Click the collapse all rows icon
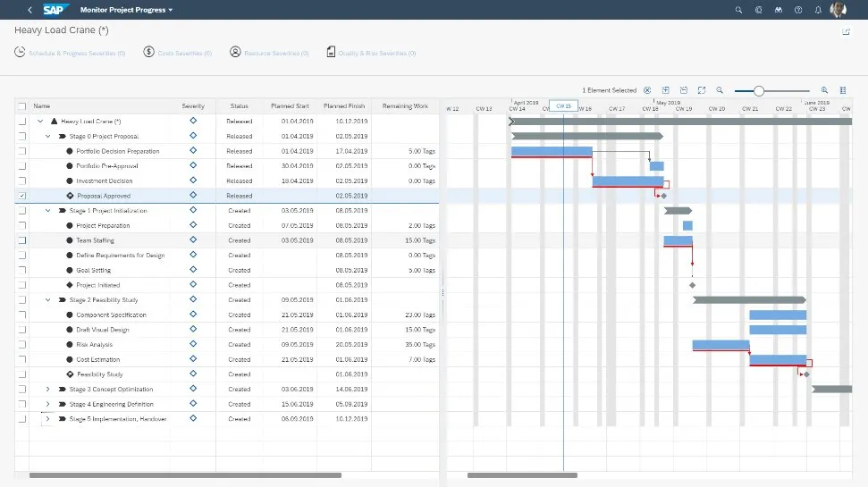This screenshot has height=487, width=868. 684,90
